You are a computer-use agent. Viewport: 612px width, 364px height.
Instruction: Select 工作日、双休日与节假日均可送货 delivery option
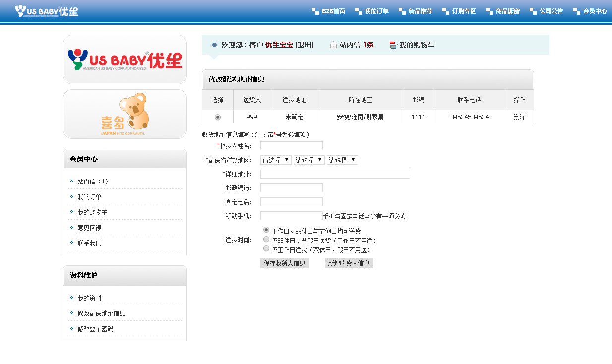(266, 230)
